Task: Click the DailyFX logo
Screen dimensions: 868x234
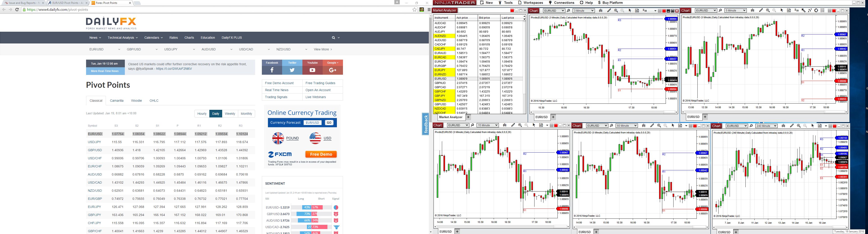Action: 111,23
